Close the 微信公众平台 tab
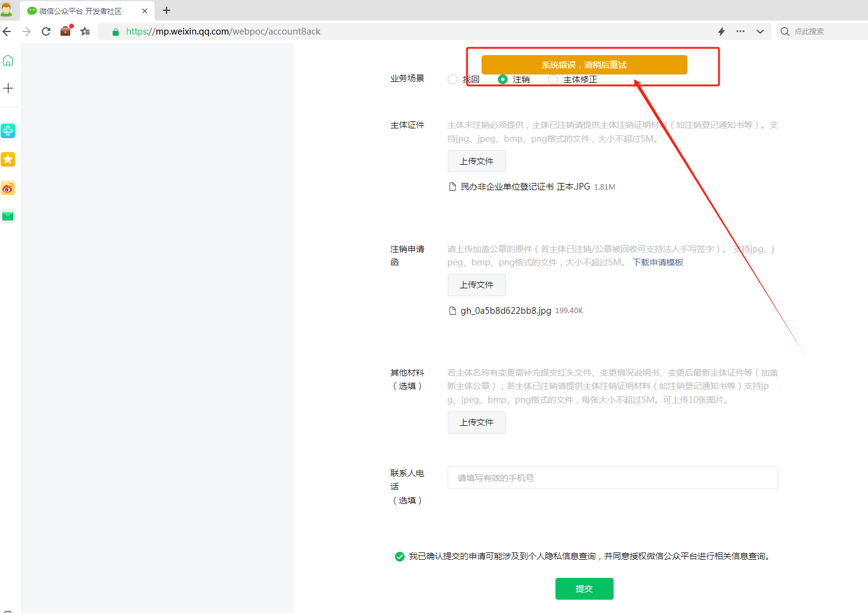 [145, 11]
